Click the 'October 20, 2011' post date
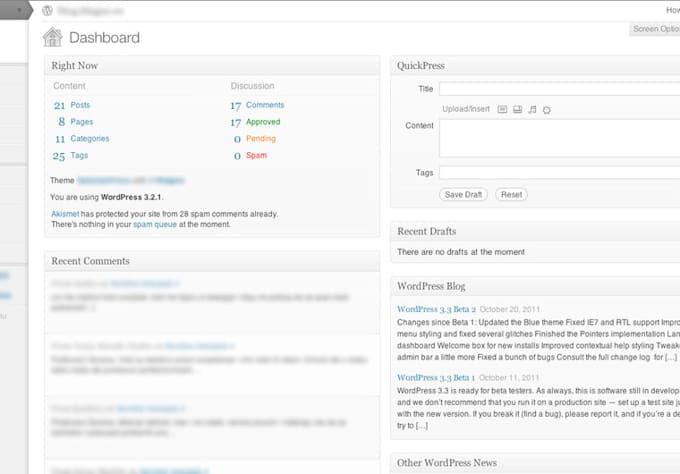This screenshot has height=474, width=680. click(x=510, y=309)
